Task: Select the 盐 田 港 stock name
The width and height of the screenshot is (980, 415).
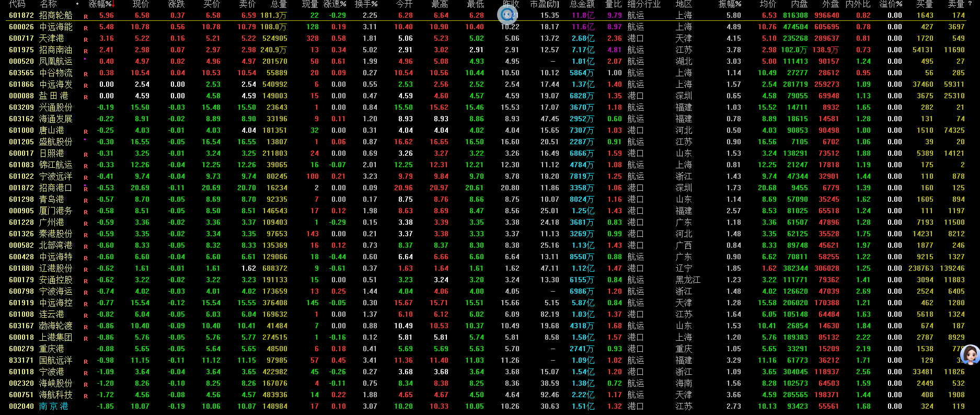Action: 54,96
